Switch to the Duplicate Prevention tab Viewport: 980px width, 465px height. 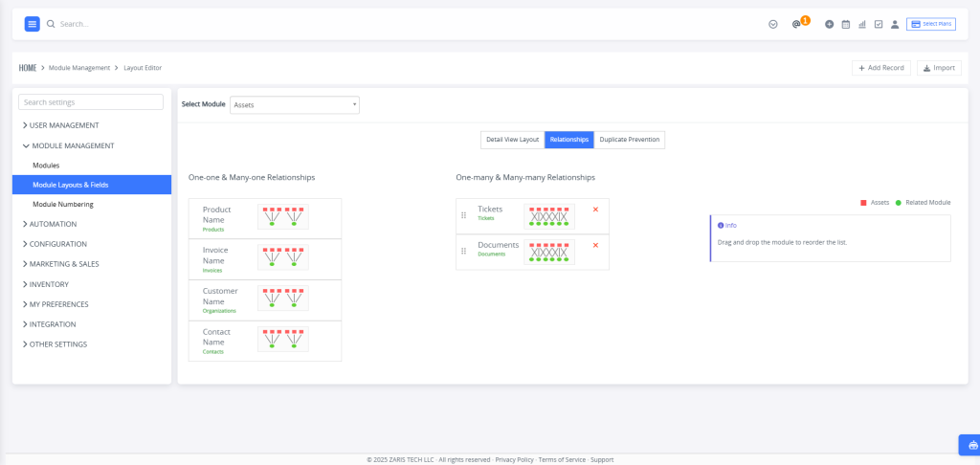(x=630, y=140)
